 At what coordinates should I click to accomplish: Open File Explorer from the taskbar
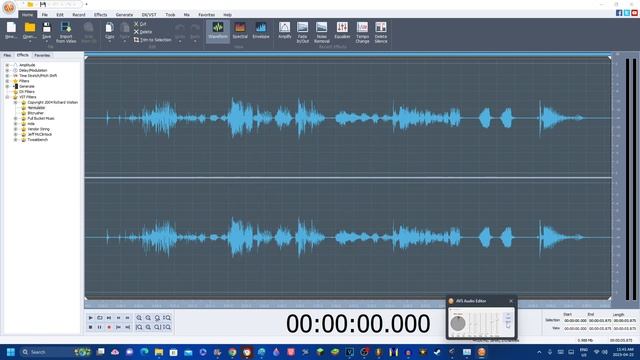click(159, 352)
